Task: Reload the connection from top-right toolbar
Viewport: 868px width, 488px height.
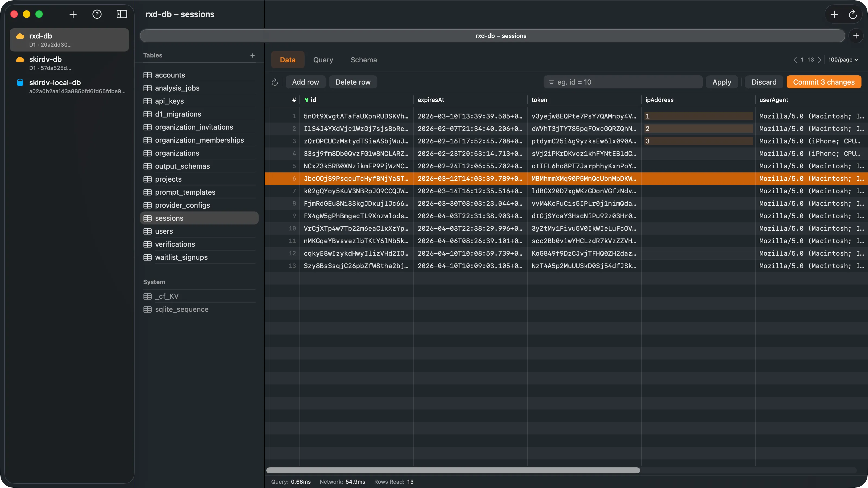Action: click(x=853, y=14)
